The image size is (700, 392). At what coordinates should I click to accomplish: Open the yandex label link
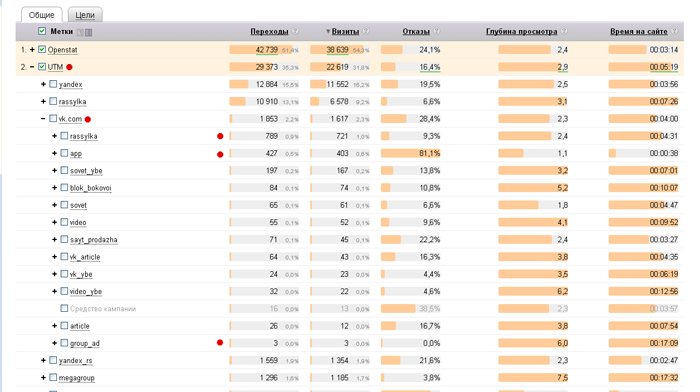coord(71,84)
